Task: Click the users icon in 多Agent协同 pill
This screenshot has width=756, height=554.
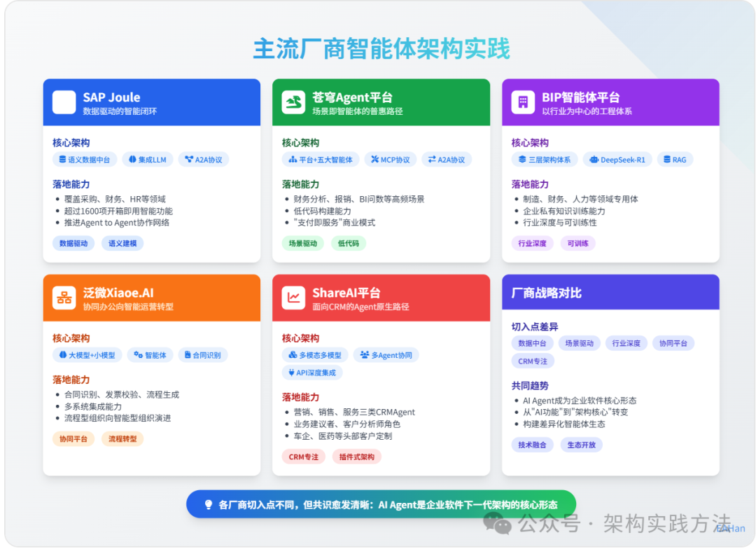Action: point(365,354)
